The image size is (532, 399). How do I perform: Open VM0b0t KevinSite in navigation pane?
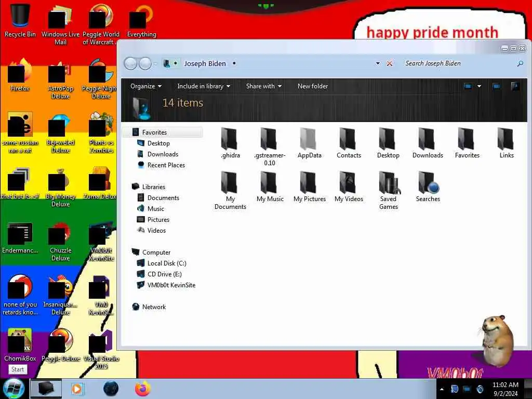[171, 285]
